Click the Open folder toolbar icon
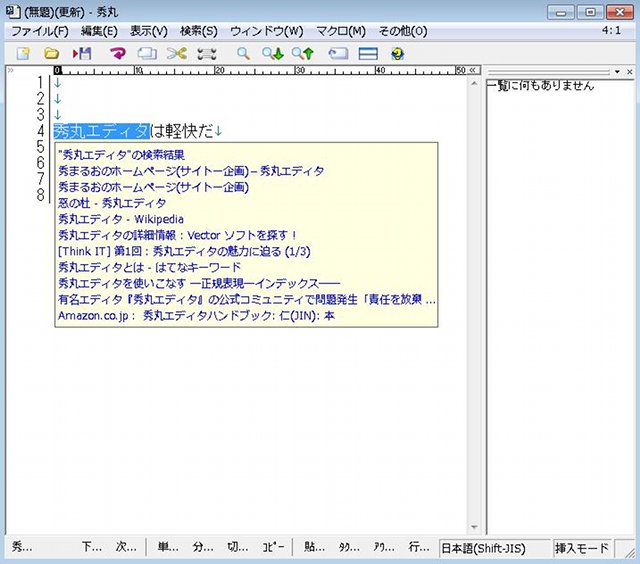 point(51,53)
